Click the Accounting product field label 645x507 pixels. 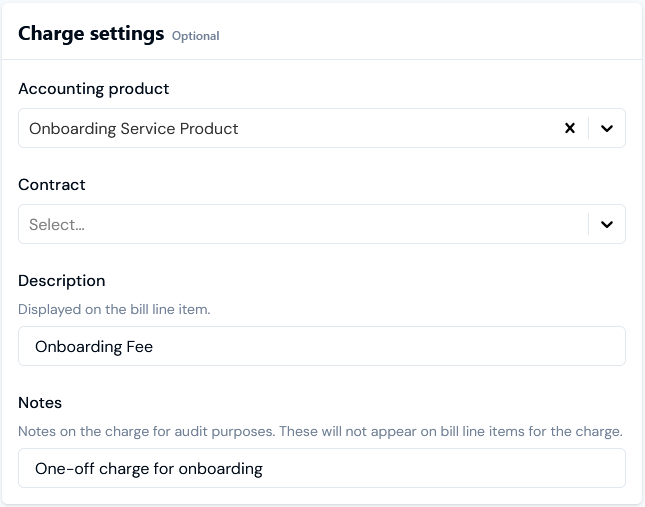coord(94,89)
